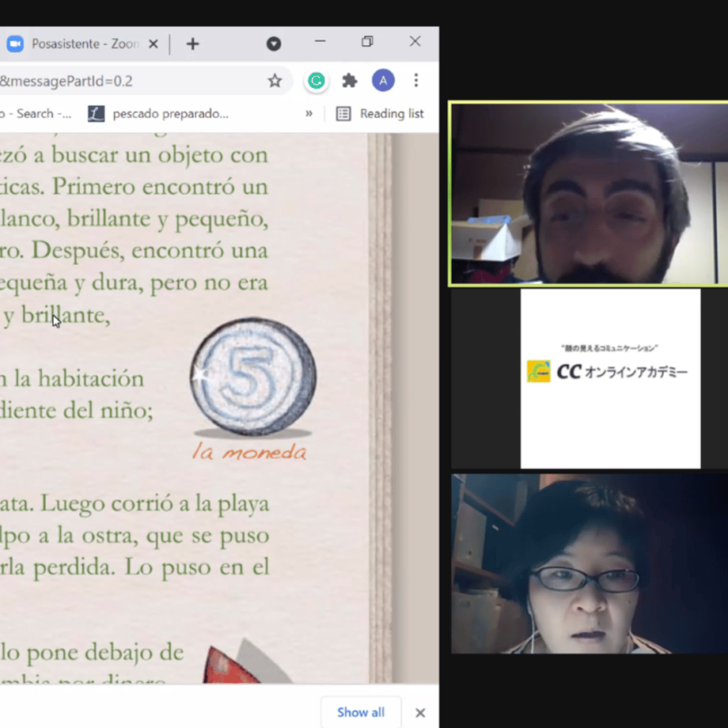
Task: Click the bookmark star icon
Action: pos(275,81)
